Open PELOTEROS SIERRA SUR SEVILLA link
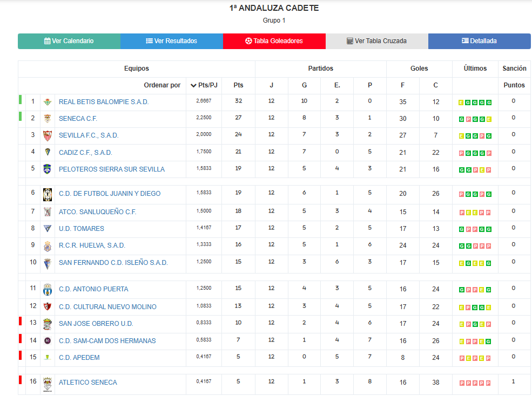 [112, 169]
